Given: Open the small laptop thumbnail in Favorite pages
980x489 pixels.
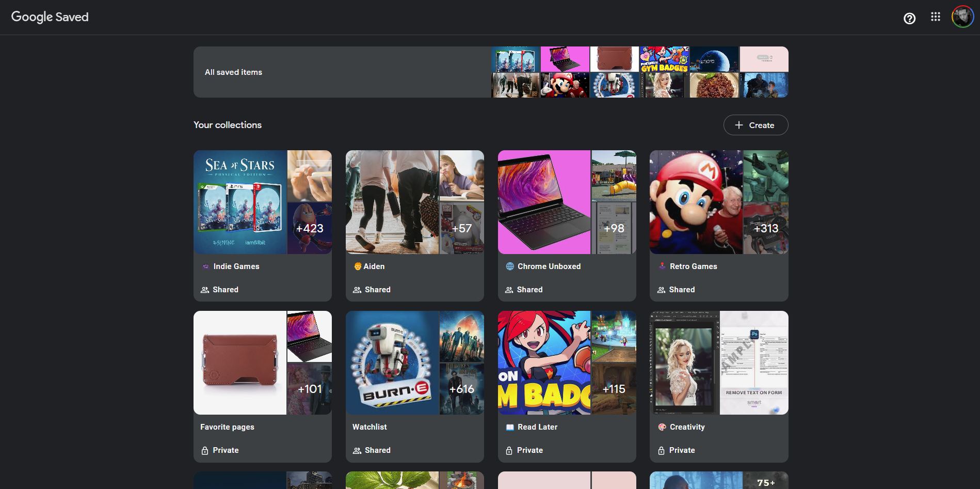Looking at the screenshot, I should click(x=310, y=336).
